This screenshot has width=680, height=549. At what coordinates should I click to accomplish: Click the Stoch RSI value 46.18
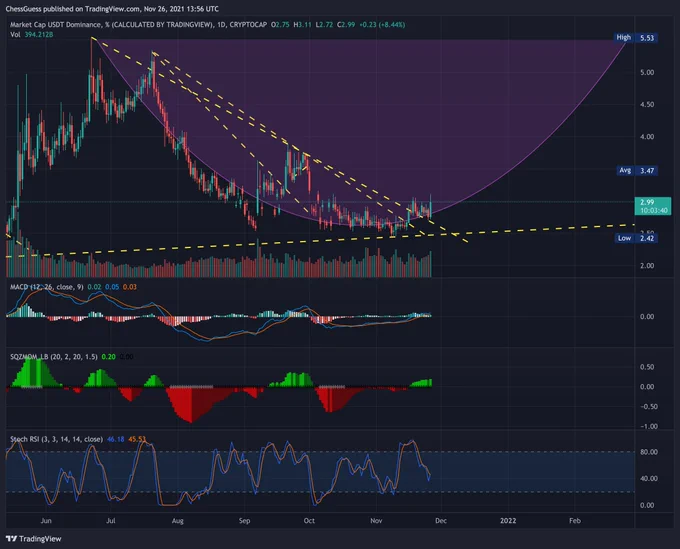[x=116, y=439]
